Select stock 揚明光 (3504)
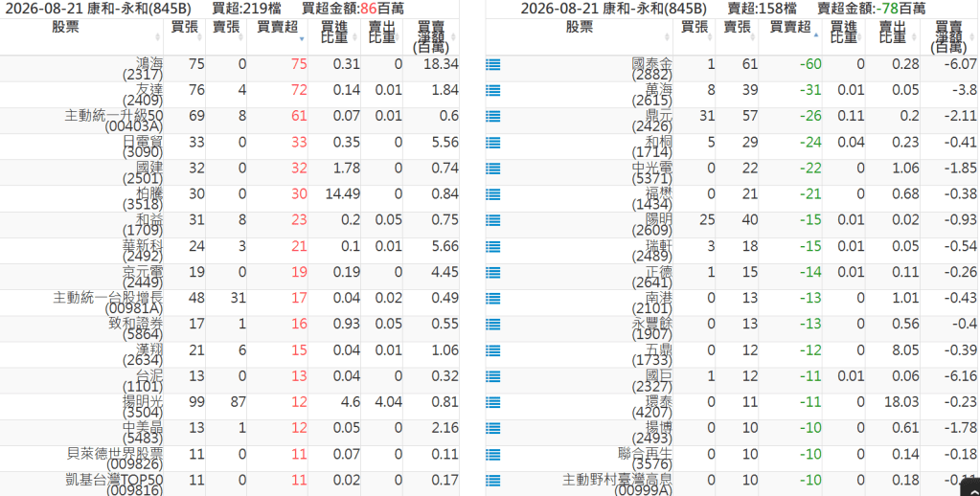 (x=143, y=407)
